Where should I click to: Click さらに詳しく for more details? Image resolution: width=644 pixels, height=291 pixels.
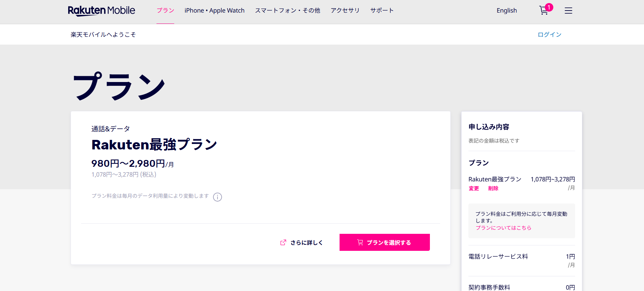pyautogui.click(x=306, y=243)
